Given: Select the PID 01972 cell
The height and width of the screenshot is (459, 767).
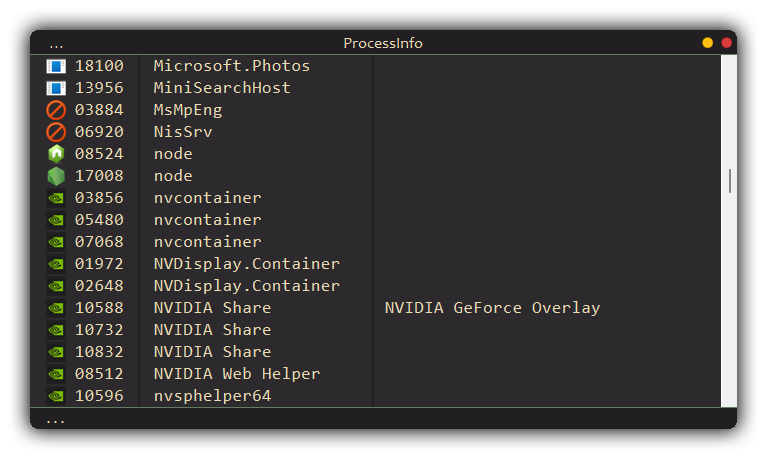Looking at the screenshot, I should [x=99, y=264].
